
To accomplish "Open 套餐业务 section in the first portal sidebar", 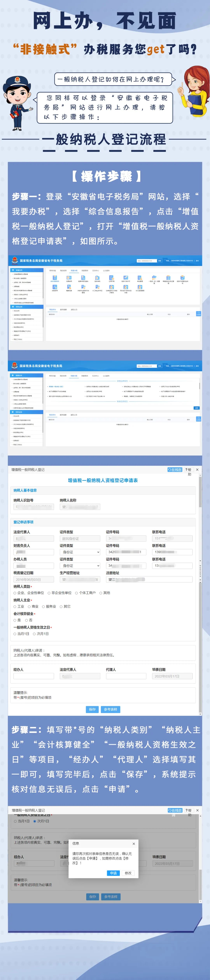I will [x=27, y=270].
